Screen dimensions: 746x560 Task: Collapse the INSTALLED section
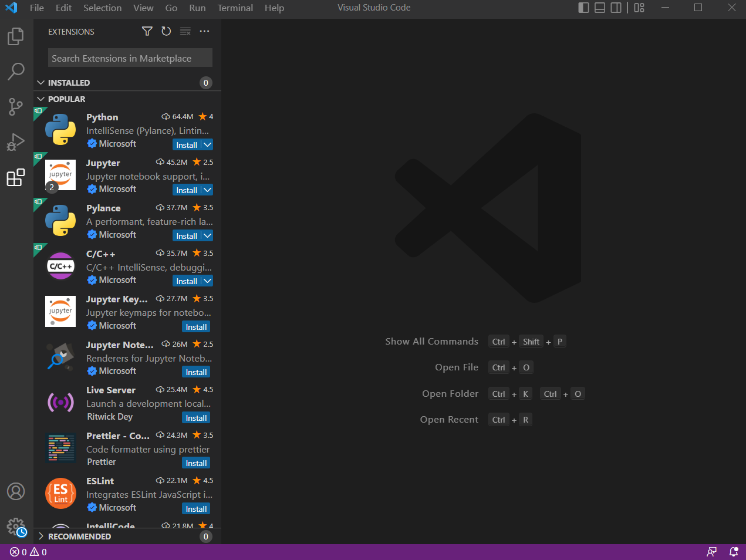coord(41,83)
